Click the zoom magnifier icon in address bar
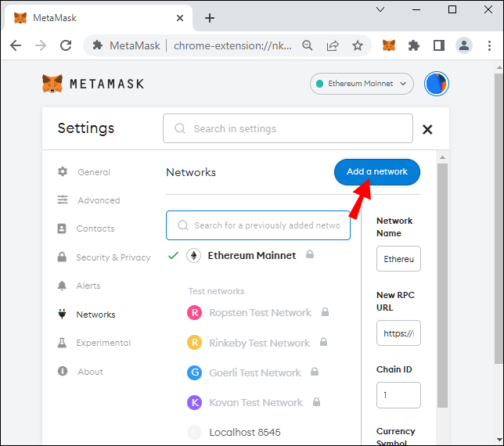 [x=308, y=45]
